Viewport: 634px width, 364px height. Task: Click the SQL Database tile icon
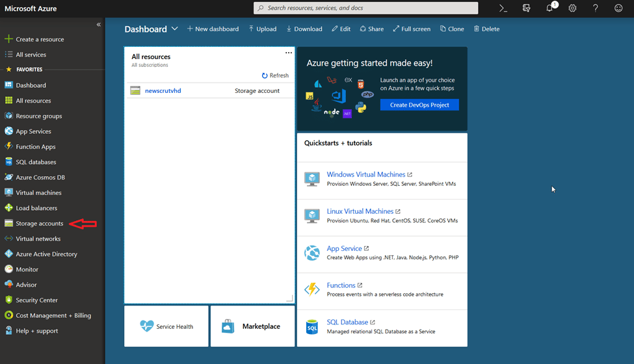click(x=311, y=327)
